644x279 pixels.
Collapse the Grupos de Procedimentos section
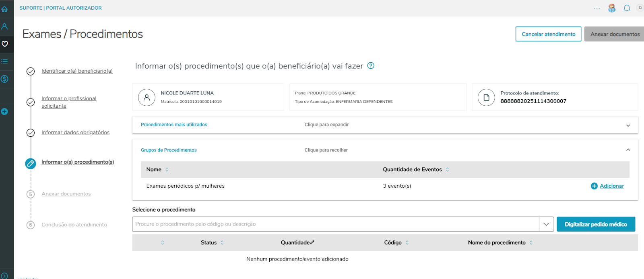pos(628,150)
